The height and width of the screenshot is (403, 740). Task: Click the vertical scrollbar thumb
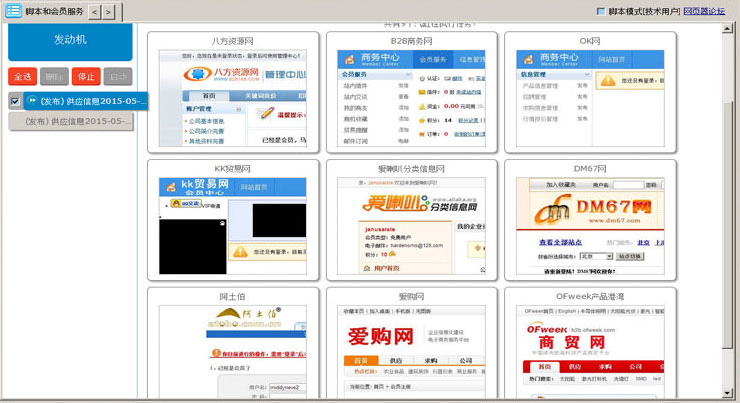727,225
